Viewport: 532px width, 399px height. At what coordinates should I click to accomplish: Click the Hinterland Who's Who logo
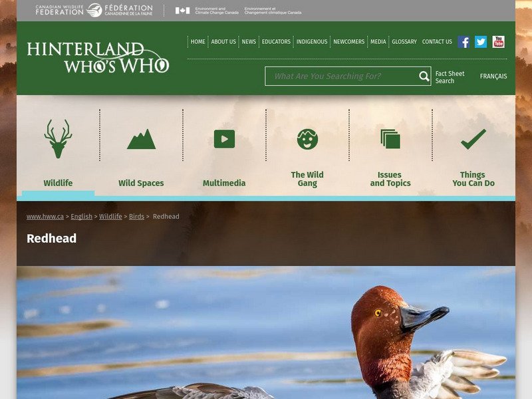coord(98,57)
